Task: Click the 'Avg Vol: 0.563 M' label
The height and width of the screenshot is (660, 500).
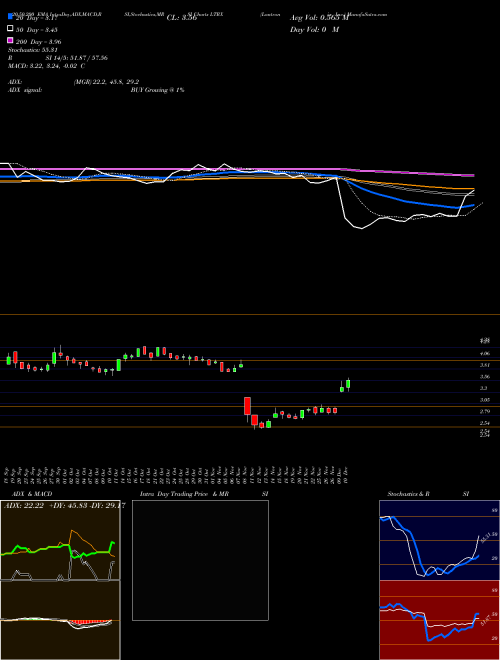Action: click(319, 18)
